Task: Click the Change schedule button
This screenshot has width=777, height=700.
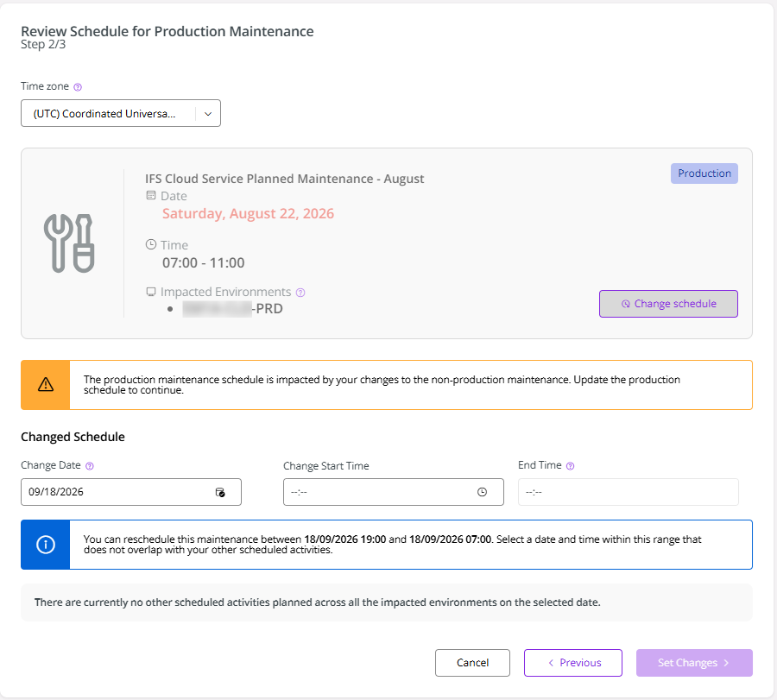Action: click(x=668, y=304)
